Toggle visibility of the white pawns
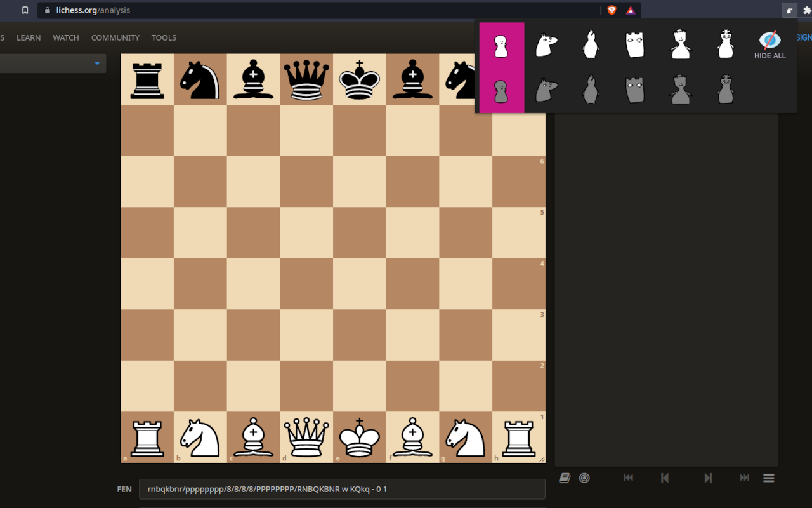The height and width of the screenshot is (508, 812). [502, 43]
